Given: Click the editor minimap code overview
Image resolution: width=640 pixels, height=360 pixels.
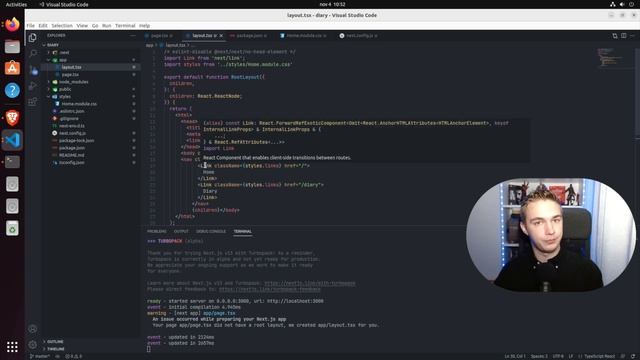Looking at the screenshot, I should click(610, 57).
